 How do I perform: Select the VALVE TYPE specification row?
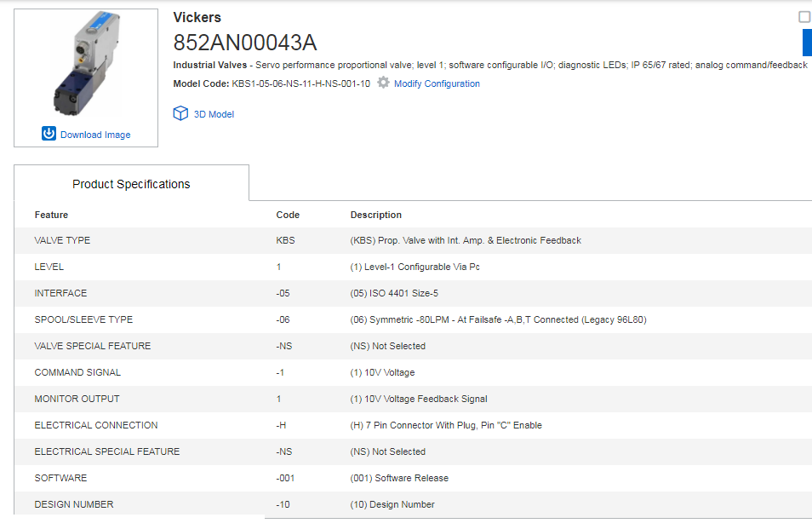click(413, 240)
